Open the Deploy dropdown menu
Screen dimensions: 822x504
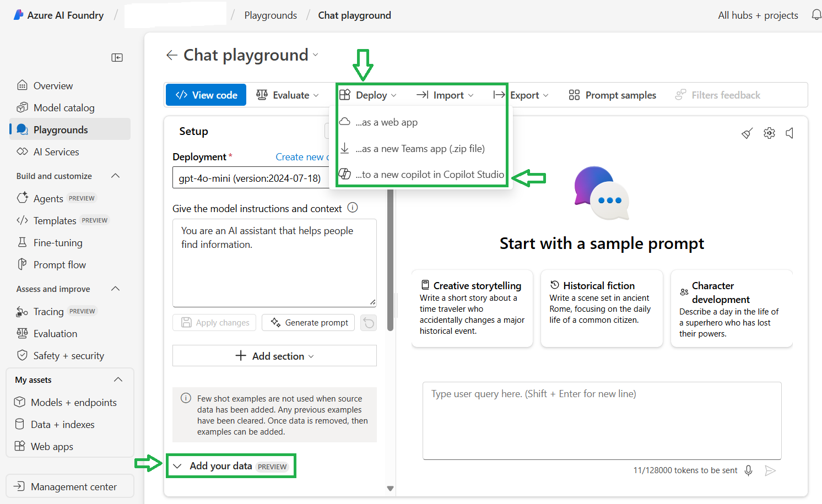tap(368, 95)
